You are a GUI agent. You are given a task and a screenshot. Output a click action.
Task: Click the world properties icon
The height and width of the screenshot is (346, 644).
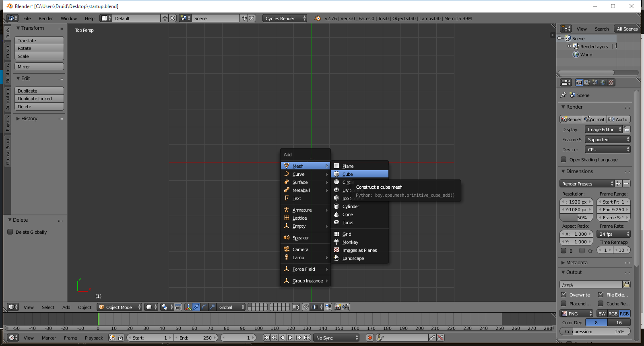[603, 82]
